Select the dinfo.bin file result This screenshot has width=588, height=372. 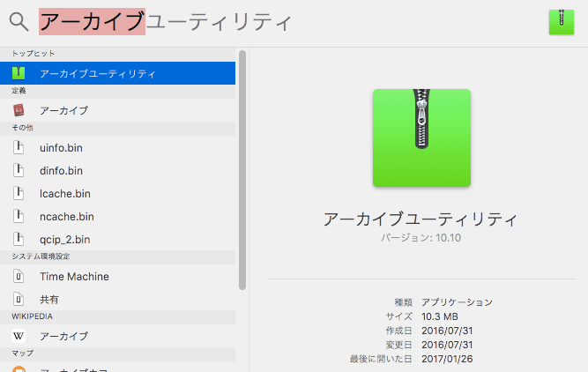pos(118,171)
